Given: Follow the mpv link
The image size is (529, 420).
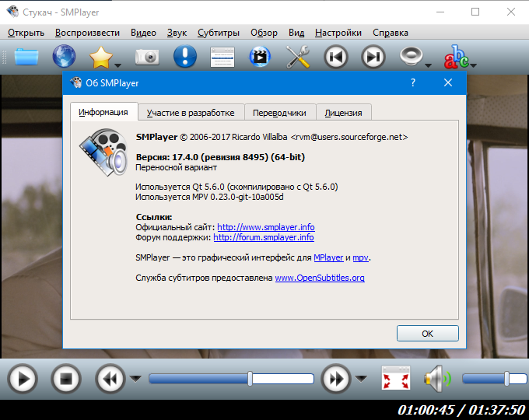Looking at the screenshot, I should [360, 257].
